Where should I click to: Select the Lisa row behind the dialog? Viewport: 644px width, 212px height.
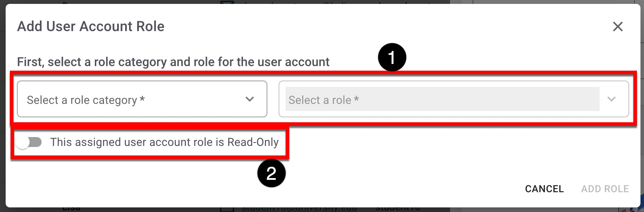71,209
